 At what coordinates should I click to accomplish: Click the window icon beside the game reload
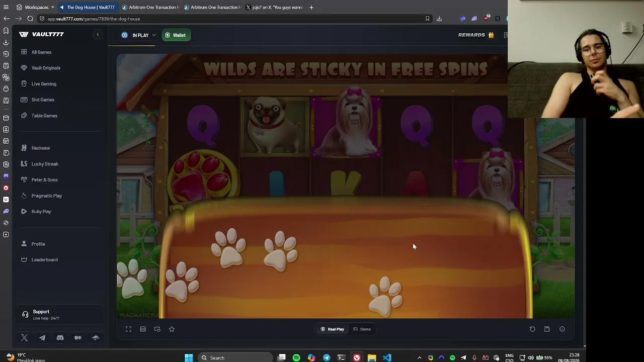click(547, 329)
